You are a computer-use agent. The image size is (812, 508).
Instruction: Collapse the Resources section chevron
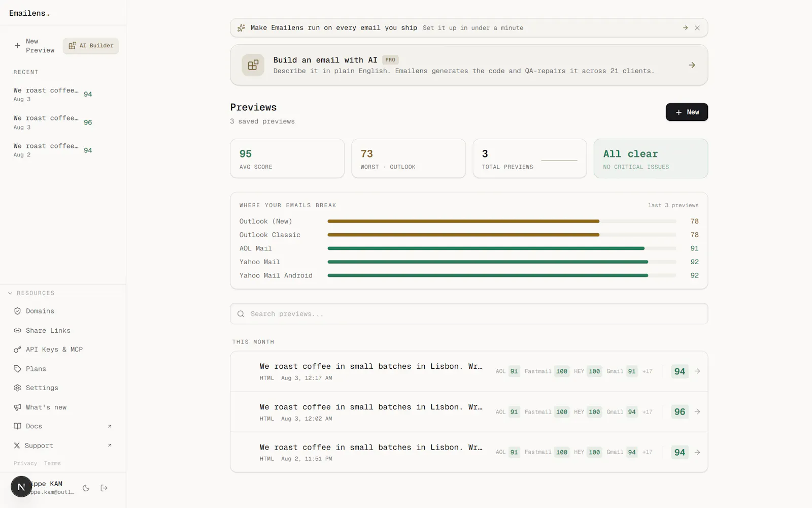(10, 293)
